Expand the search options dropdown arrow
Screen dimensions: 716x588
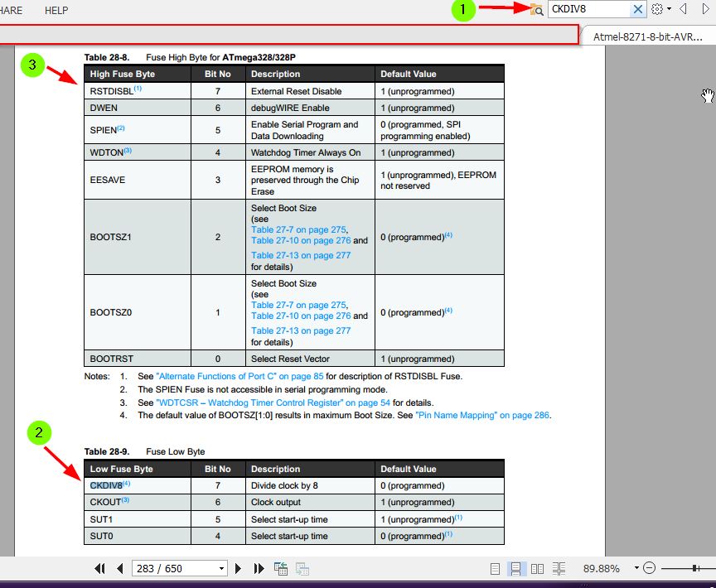669,9
